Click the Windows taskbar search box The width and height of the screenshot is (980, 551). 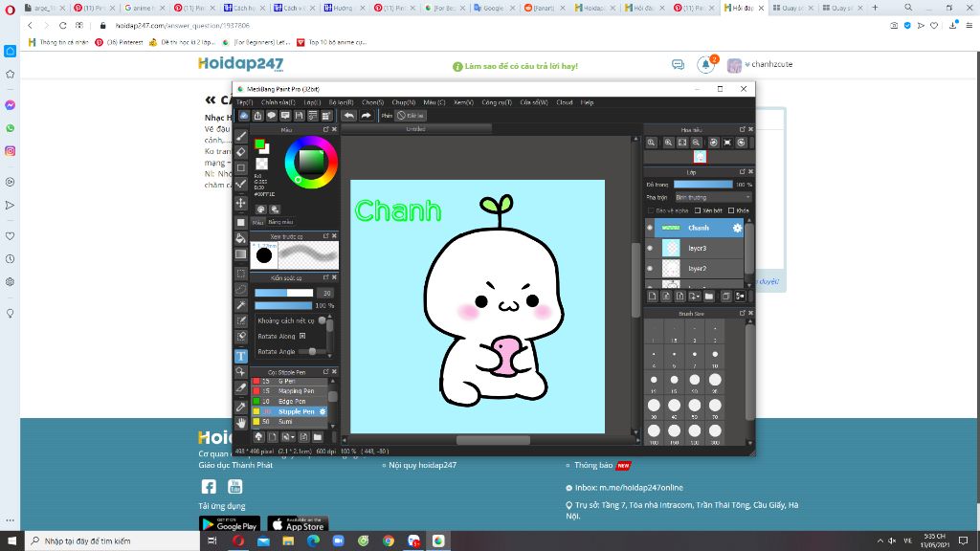coord(113,541)
